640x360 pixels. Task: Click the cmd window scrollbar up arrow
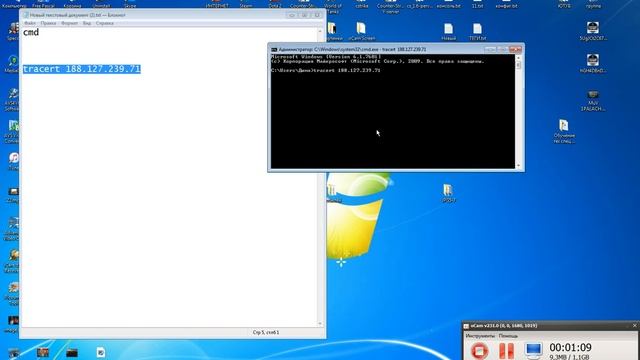(518, 58)
